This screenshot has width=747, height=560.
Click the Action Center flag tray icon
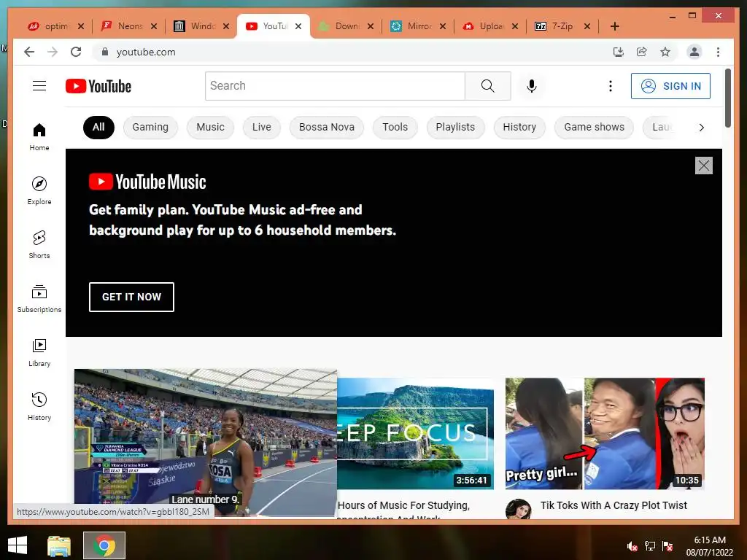point(667,546)
